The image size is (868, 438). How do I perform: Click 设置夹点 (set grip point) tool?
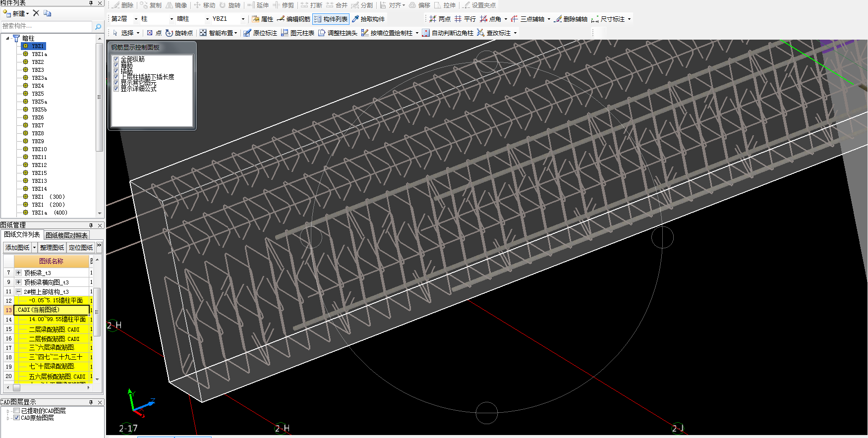pyautogui.click(x=479, y=5)
